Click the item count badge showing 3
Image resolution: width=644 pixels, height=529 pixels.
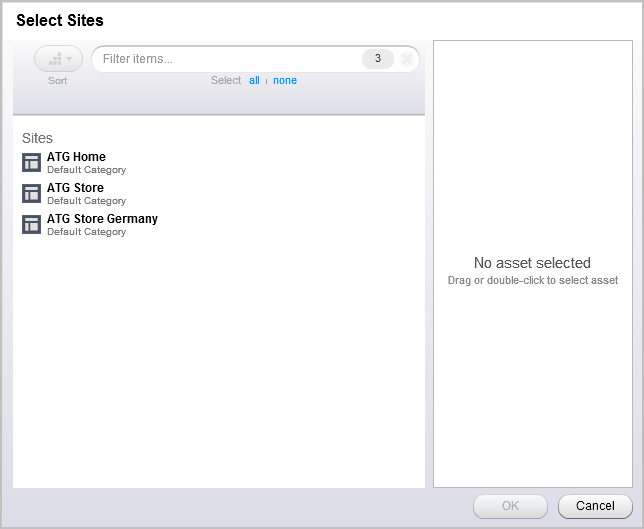click(x=377, y=59)
